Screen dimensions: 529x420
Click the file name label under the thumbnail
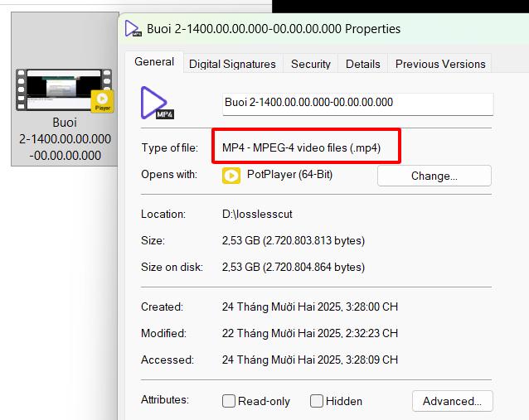(x=65, y=139)
